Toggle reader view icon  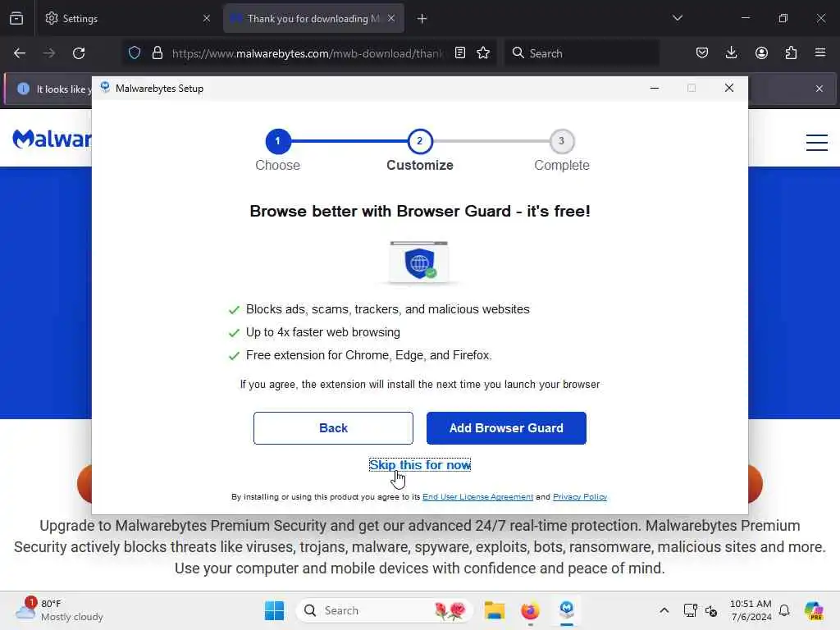click(459, 52)
